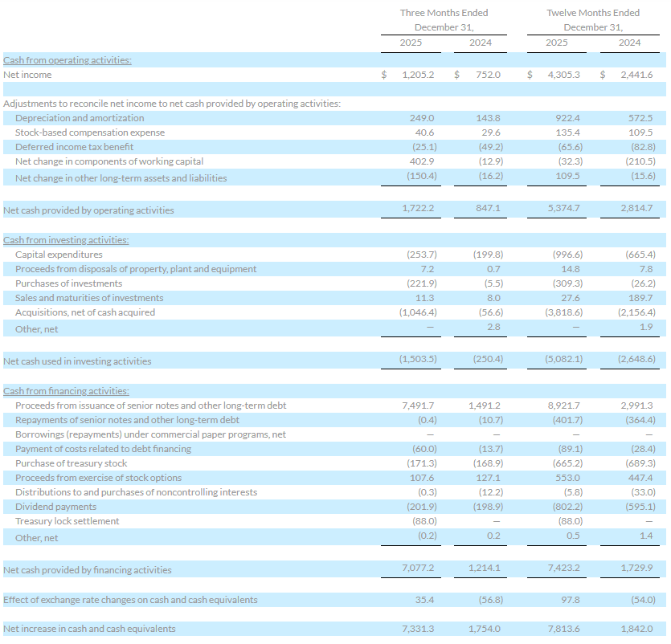Viewport: 671px width, 644px height.
Task: Select the stock-based compensation value 135.4
Action: click(x=568, y=132)
